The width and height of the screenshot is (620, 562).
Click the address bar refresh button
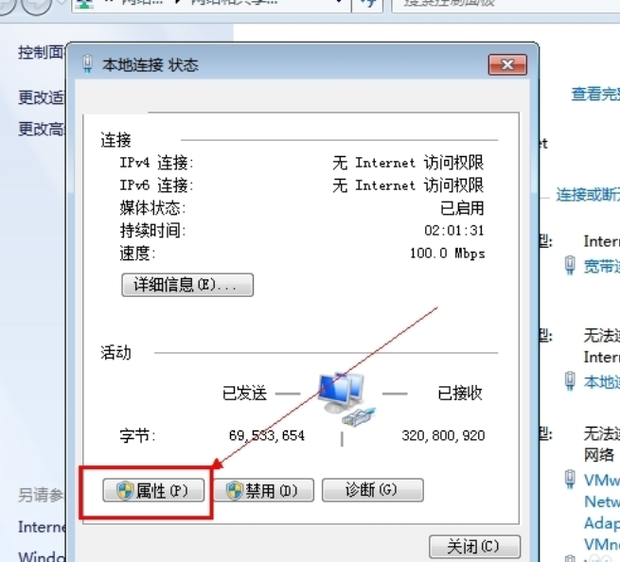pyautogui.click(x=368, y=5)
